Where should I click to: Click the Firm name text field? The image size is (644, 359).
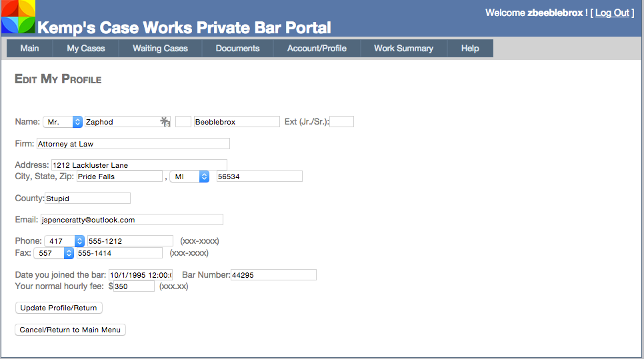pyautogui.click(x=133, y=144)
